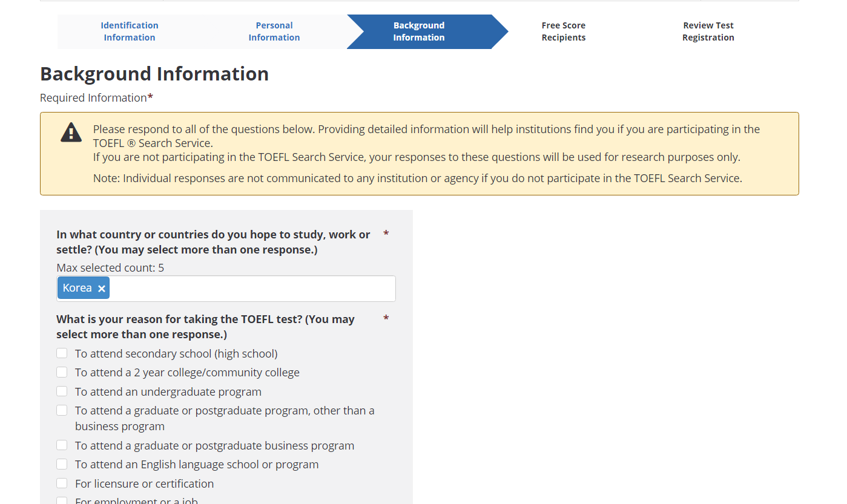This screenshot has width=847, height=504.
Task: Enable 'To attend an undergraduate program' checkbox
Action: (x=62, y=391)
